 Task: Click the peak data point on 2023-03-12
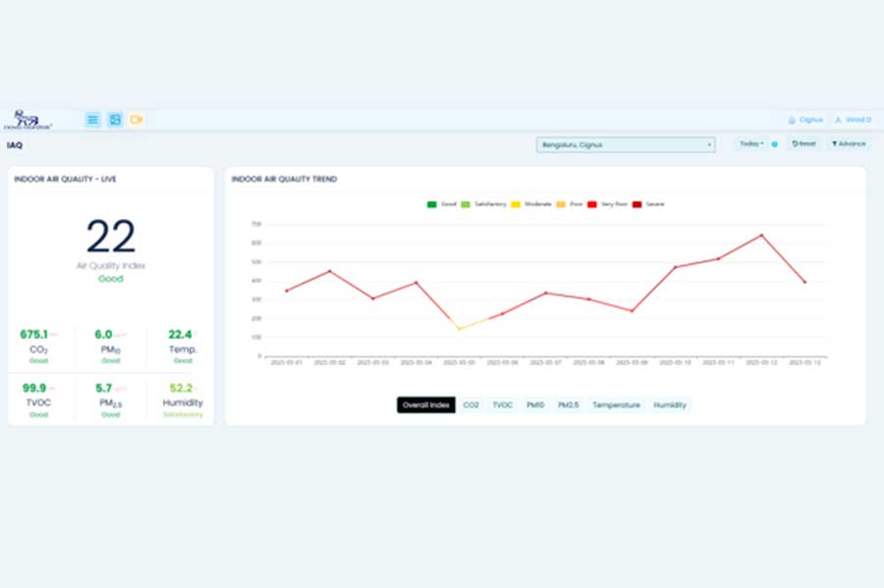[761, 236]
